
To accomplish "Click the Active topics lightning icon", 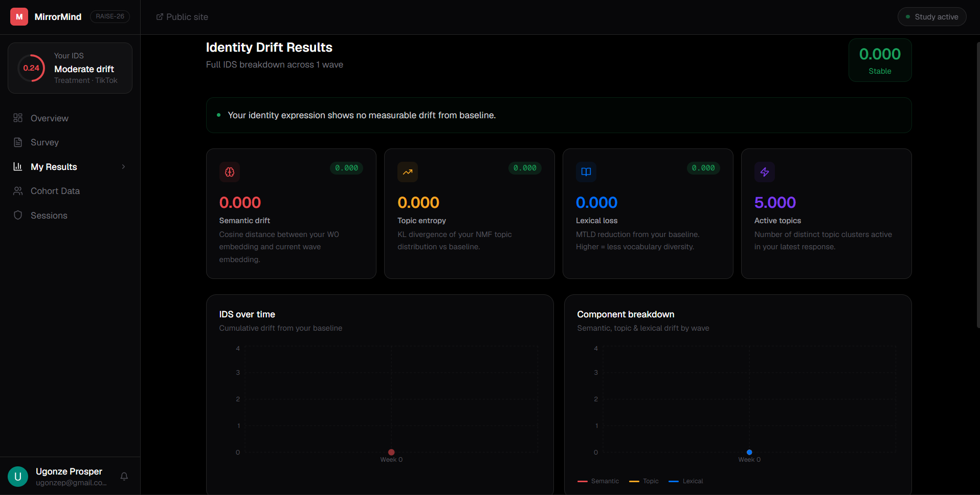I will pos(765,172).
